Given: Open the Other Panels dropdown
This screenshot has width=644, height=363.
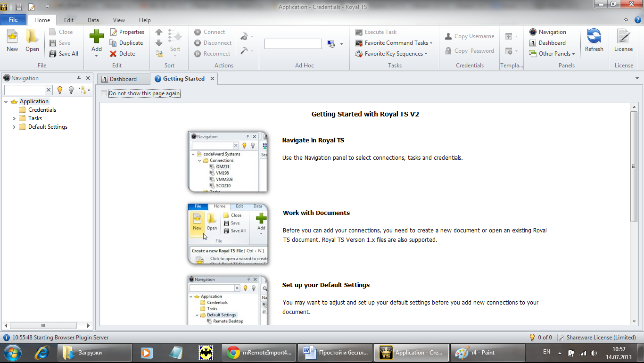Looking at the screenshot, I should tap(556, 54).
